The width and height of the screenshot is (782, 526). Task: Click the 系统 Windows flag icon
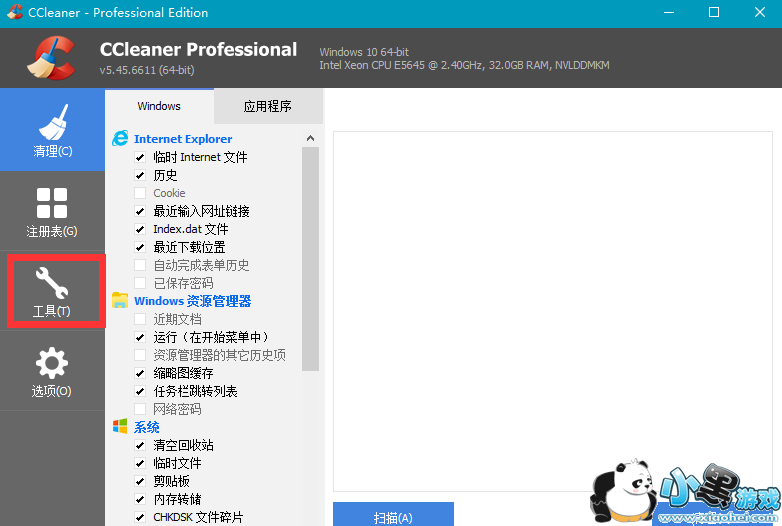tap(120, 426)
